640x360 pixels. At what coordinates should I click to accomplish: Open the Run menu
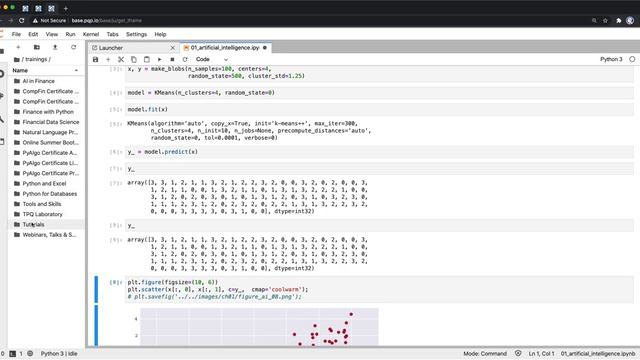pos(70,34)
